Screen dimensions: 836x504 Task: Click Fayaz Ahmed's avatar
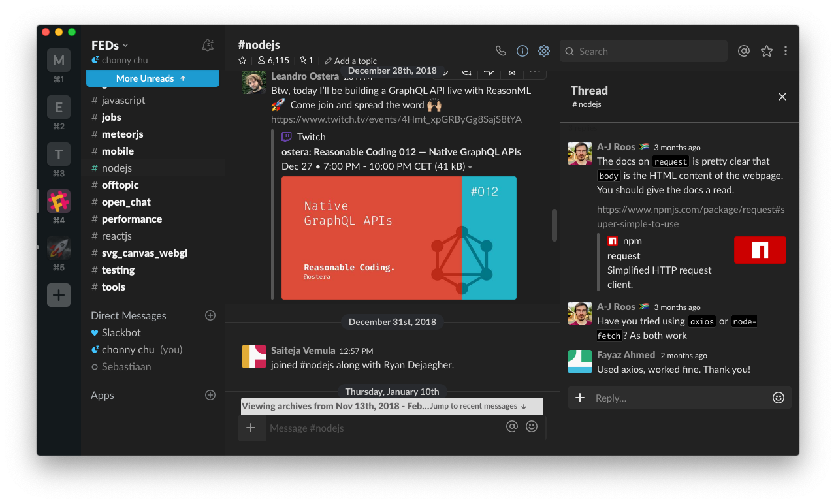point(579,362)
